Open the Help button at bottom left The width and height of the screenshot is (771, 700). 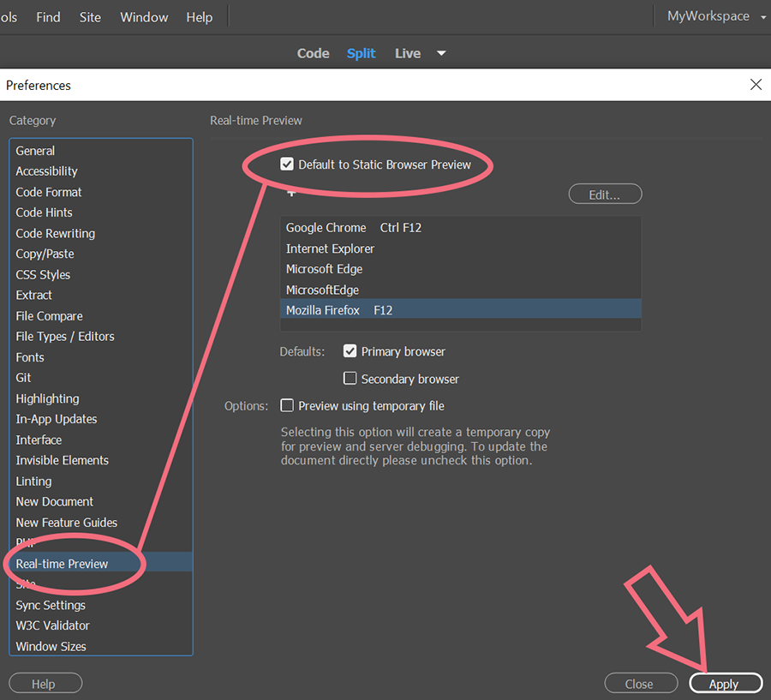pyautogui.click(x=45, y=683)
